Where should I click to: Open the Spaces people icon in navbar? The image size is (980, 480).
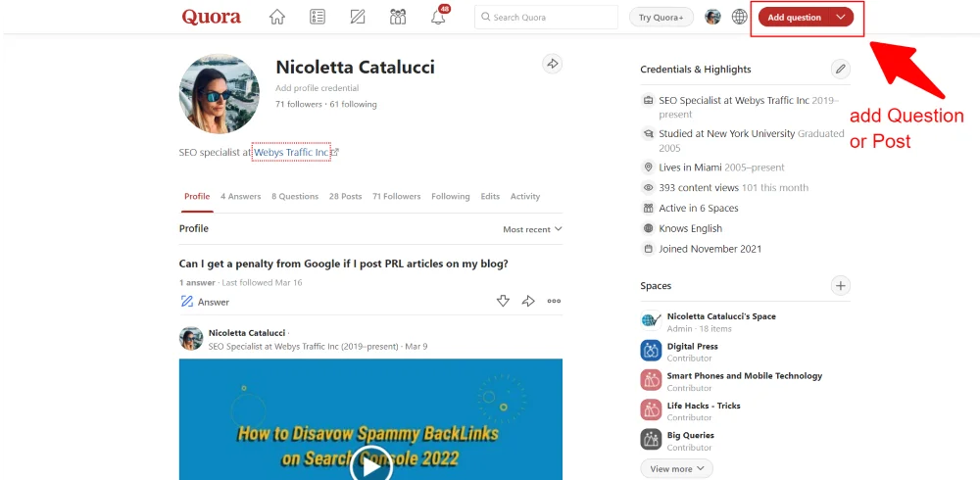398,17
